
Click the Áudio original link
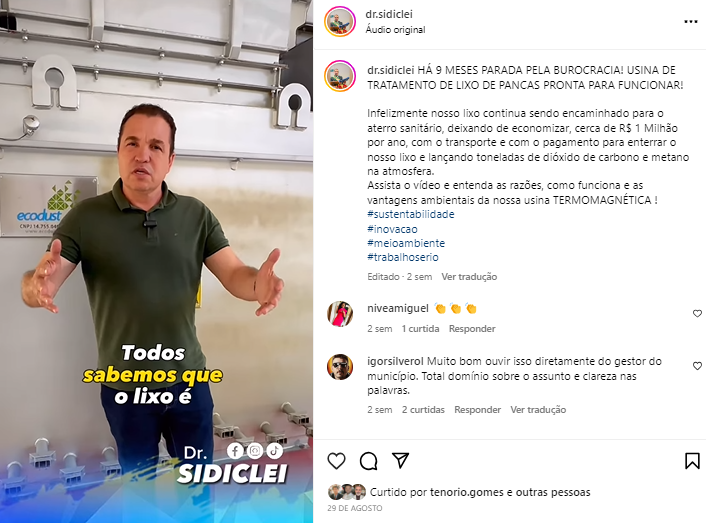(x=395, y=30)
